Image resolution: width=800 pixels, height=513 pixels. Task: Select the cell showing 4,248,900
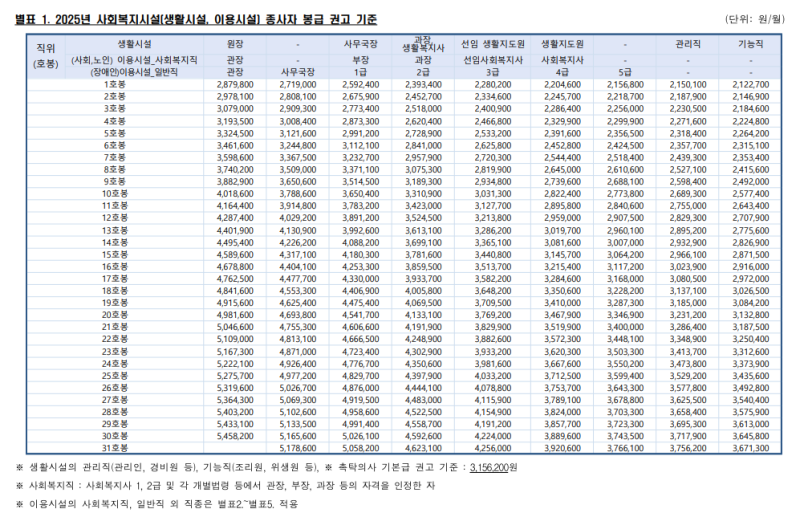(x=423, y=339)
